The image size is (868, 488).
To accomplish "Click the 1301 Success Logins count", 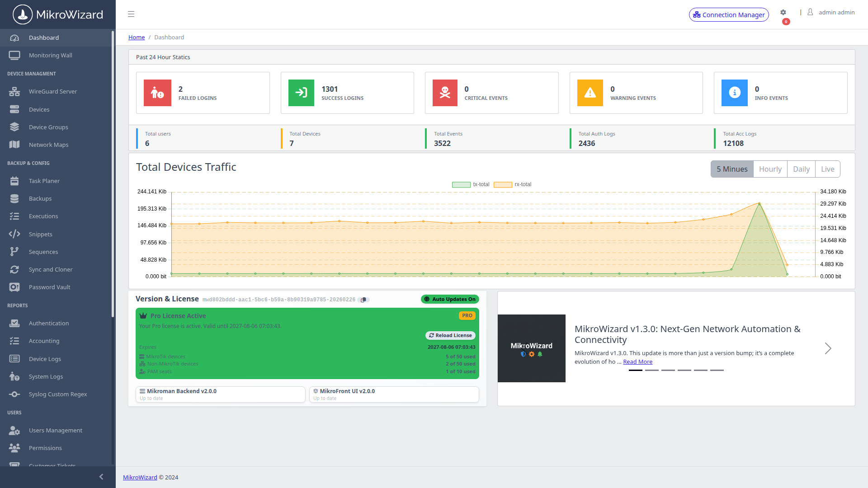I will (x=330, y=89).
